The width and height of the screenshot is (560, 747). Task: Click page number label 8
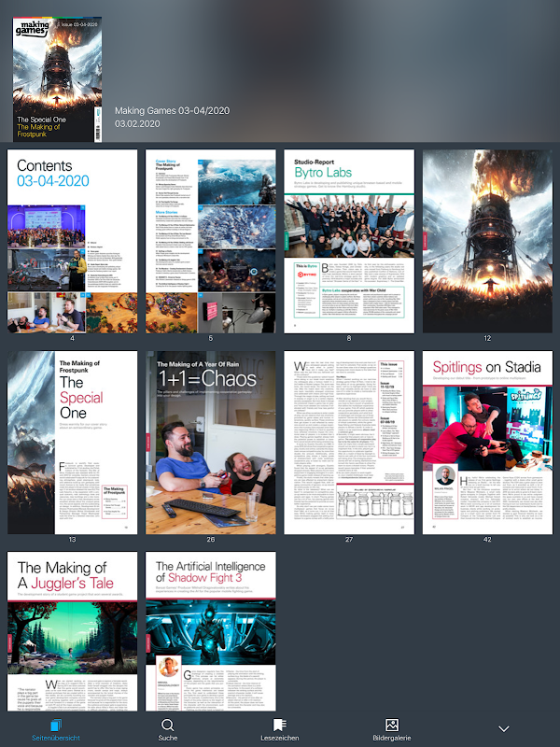pos(349,338)
